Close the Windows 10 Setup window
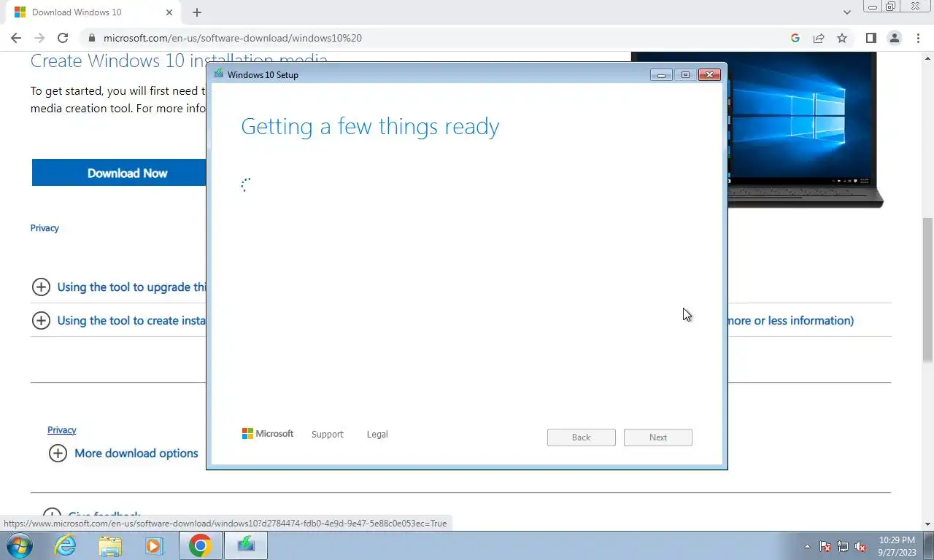Image resolution: width=934 pixels, height=560 pixels. [x=709, y=74]
